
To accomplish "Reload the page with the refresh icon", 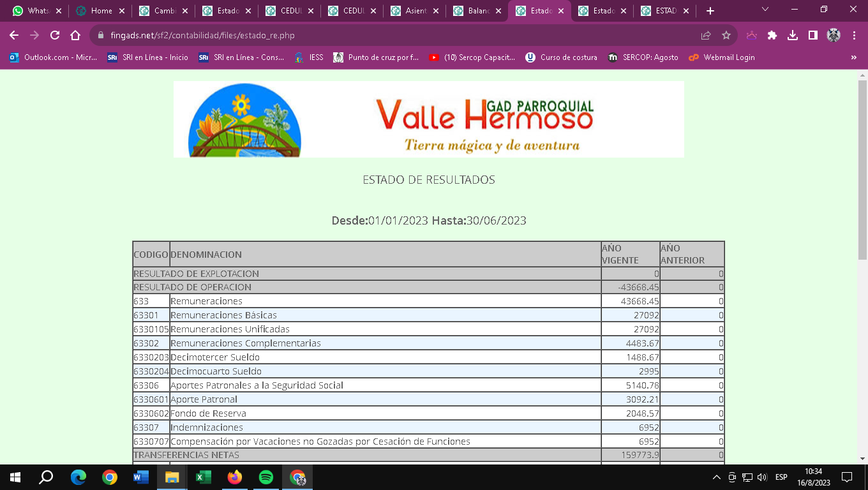I will click(x=55, y=36).
